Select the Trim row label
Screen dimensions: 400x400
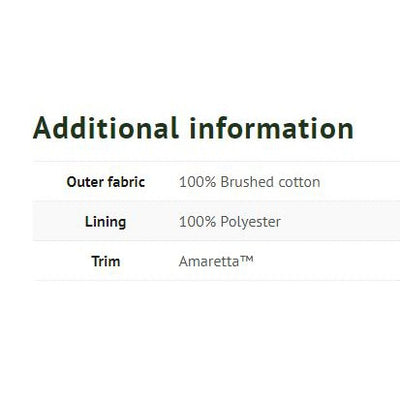point(106,261)
